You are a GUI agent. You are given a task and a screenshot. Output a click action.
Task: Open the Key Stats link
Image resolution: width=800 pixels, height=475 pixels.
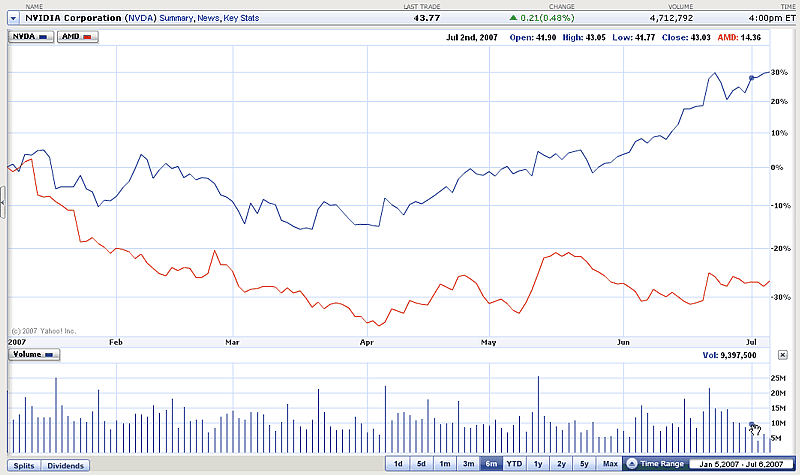(241, 18)
